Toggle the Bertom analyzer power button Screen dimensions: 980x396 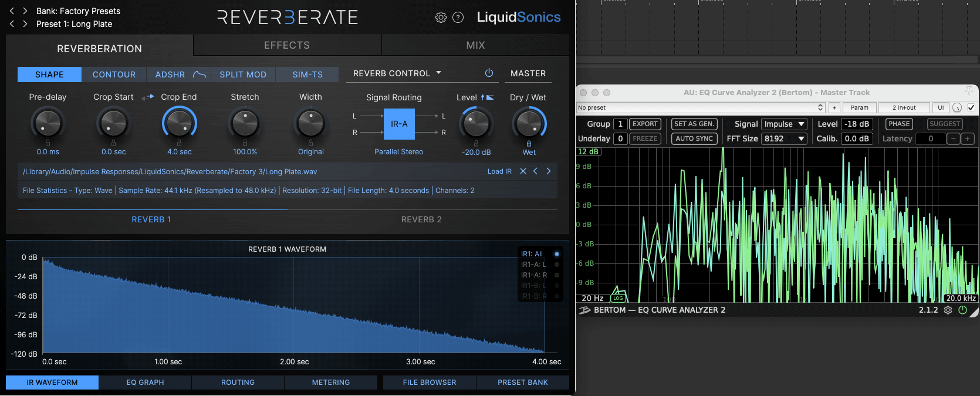pos(962,310)
